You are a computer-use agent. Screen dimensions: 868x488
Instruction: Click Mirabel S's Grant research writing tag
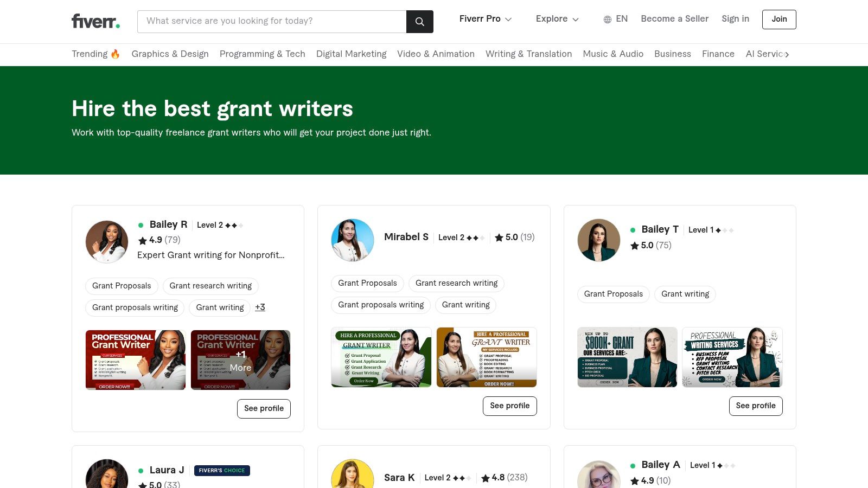tap(456, 283)
